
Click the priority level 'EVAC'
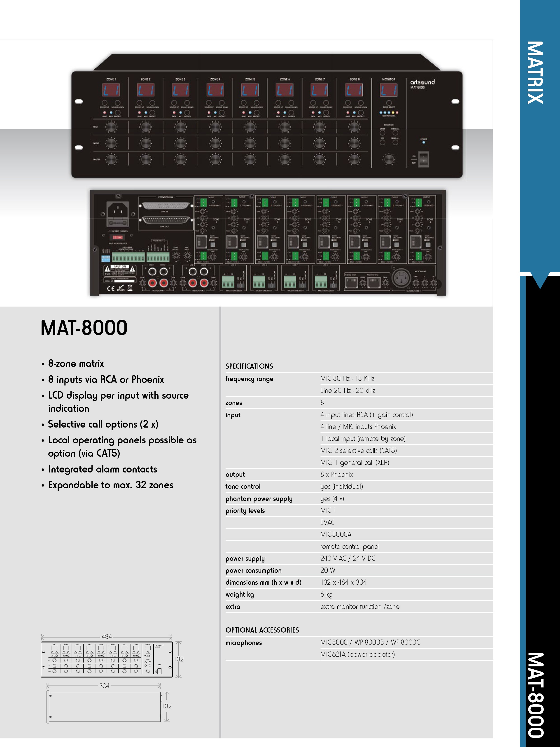point(327,522)
